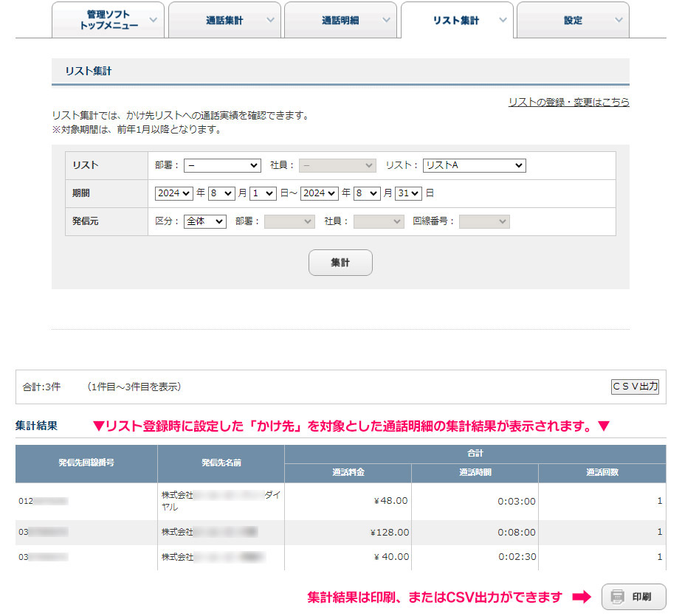
Task: Open the start day dropdown showing 1
Action: 263,193
